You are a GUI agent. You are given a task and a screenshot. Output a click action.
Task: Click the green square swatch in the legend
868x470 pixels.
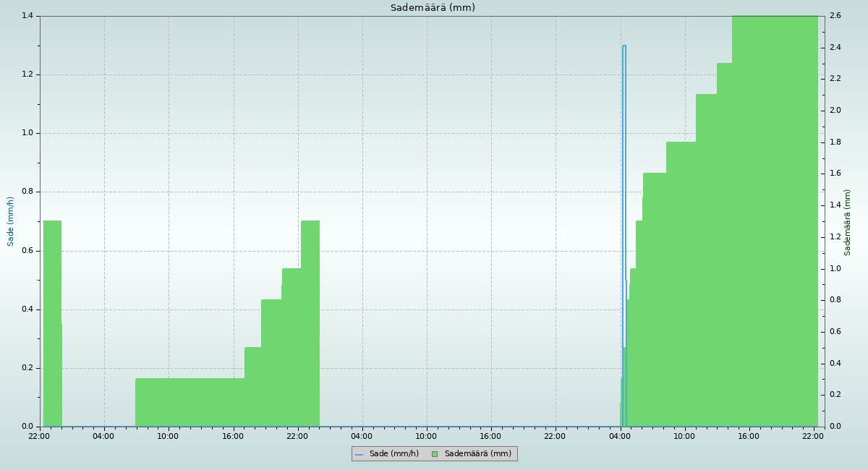coord(435,454)
